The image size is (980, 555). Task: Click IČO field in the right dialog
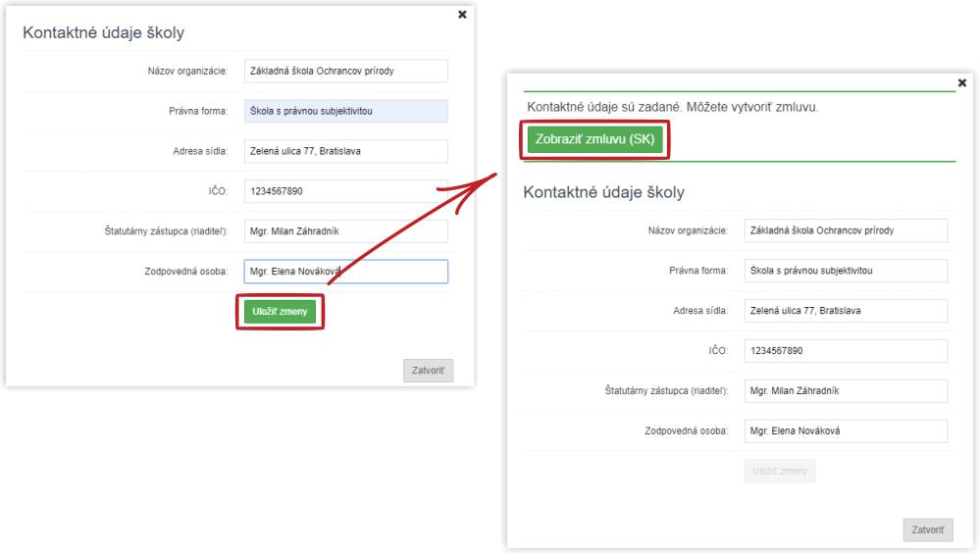coord(846,351)
